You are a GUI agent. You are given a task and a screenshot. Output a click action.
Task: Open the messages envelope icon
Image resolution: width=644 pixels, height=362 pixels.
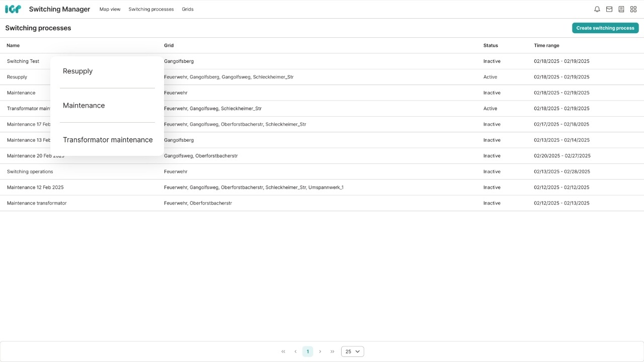609,9
